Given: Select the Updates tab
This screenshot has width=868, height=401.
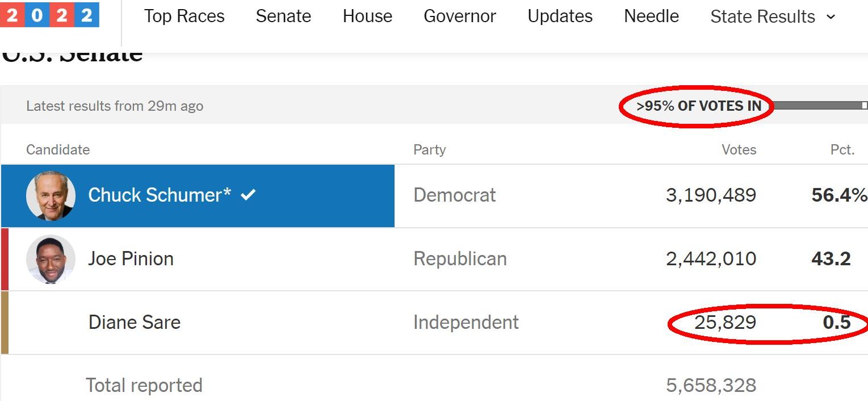Looking at the screenshot, I should 560,16.
